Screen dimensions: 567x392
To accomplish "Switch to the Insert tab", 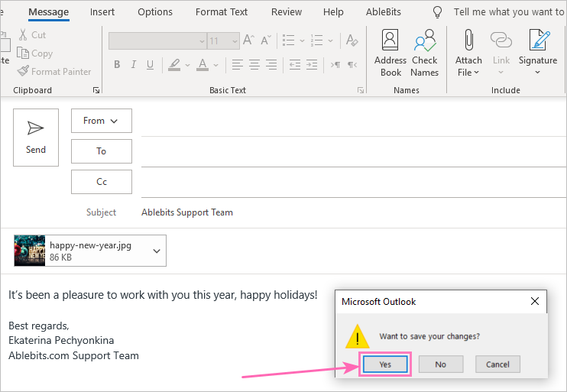I will point(102,12).
